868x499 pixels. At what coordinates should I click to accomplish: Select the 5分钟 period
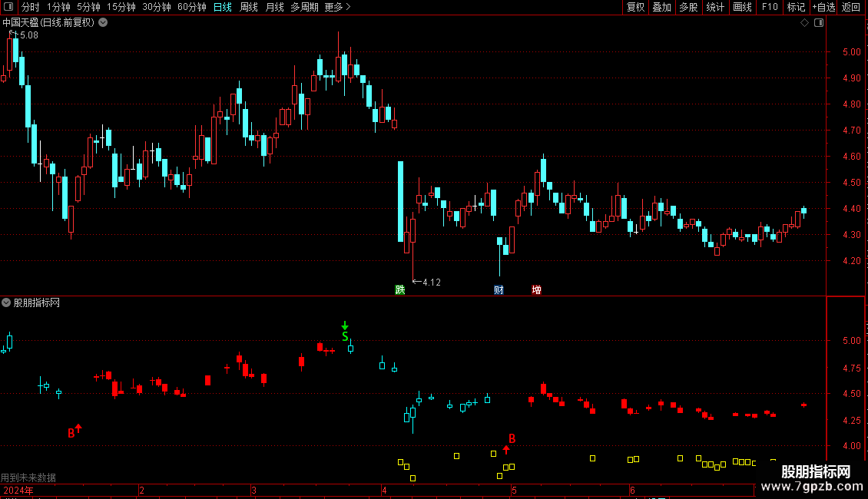(x=88, y=7)
